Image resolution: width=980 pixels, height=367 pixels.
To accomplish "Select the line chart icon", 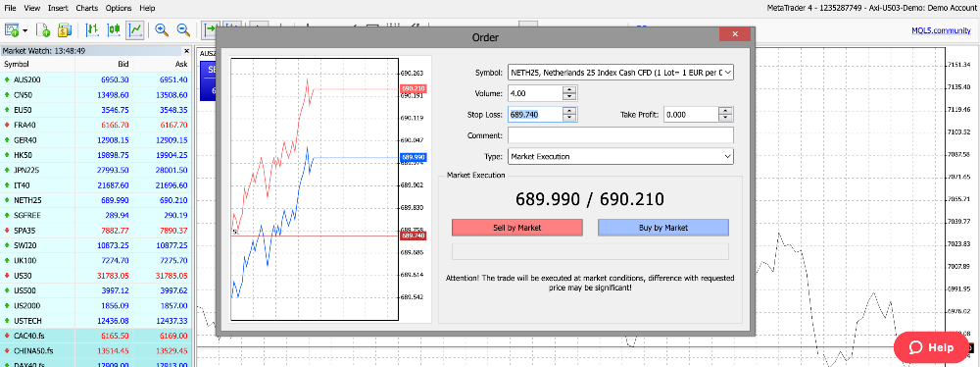I will tap(135, 29).
